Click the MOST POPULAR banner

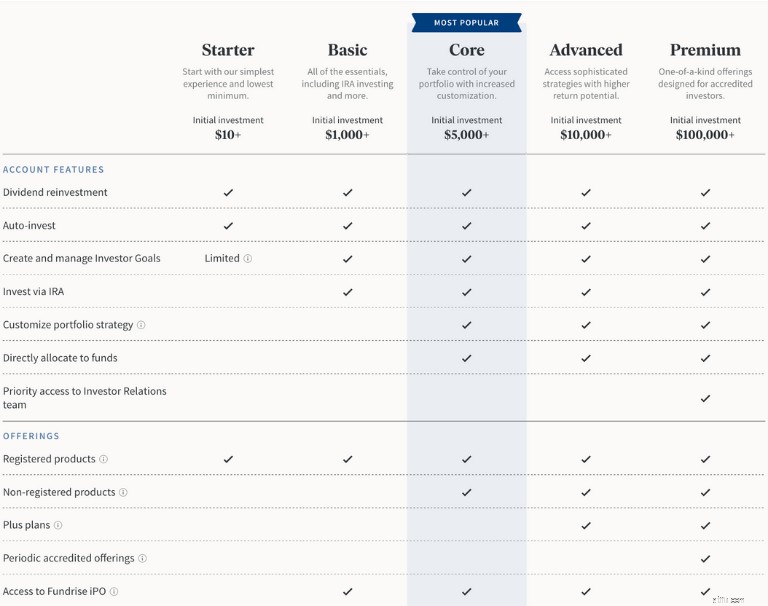pyautogui.click(x=467, y=23)
